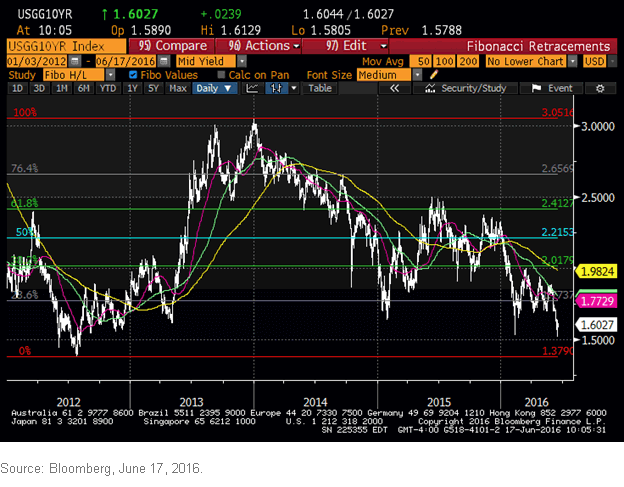Edit the start date 01/03/2012 field

[37, 61]
